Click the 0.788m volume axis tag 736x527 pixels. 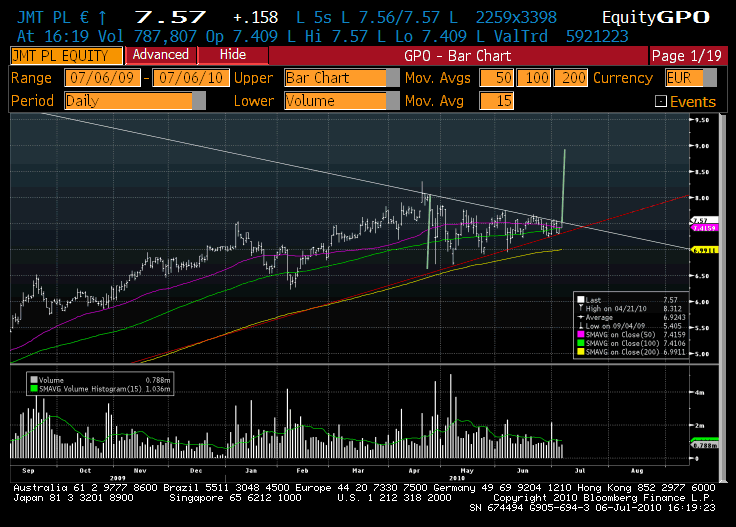pos(705,445)
